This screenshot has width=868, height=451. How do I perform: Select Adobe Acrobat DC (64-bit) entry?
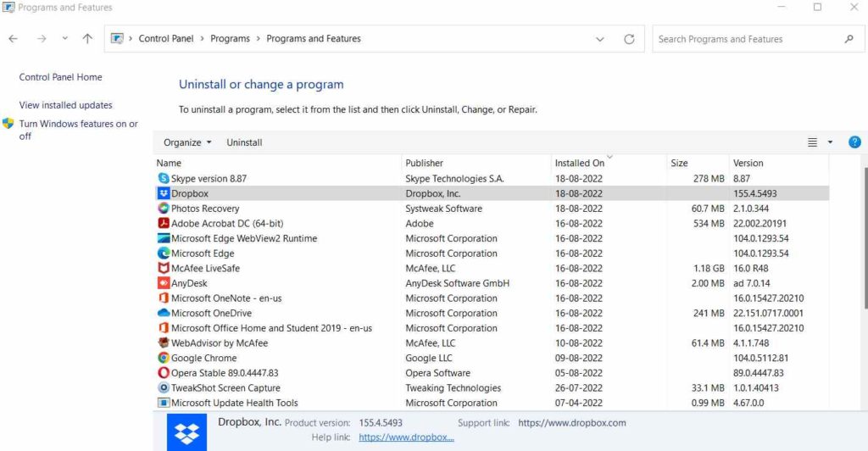click(227, 223)
